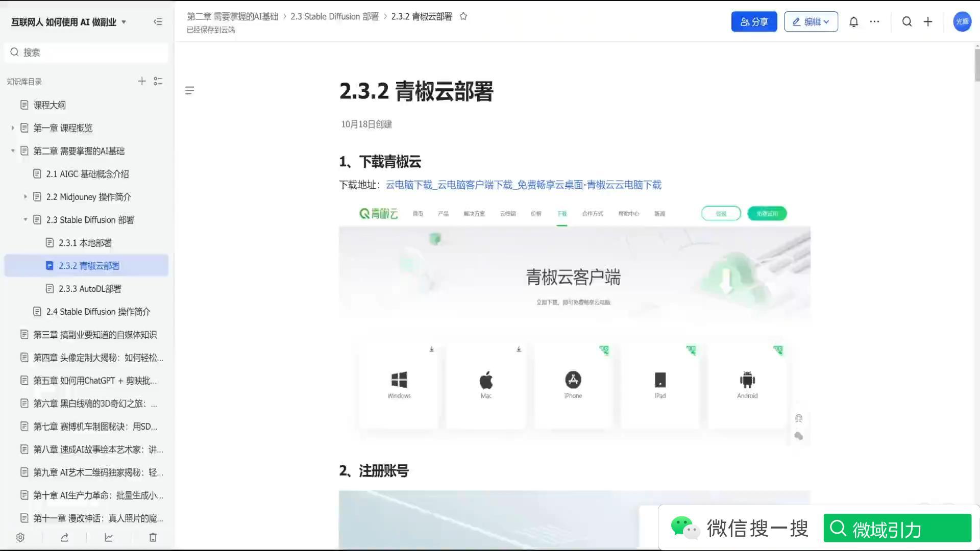Viewport: 980px width, 551px height.
Task: Collapse 2.3 Stable Diffusion 部署 node
Action: coord(25,220)
